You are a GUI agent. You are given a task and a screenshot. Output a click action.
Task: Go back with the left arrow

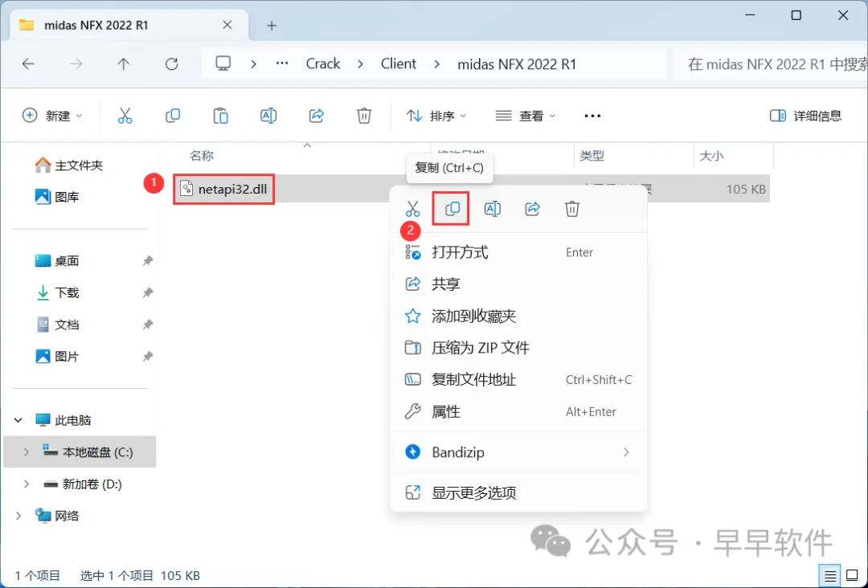(x=28, y=64)
